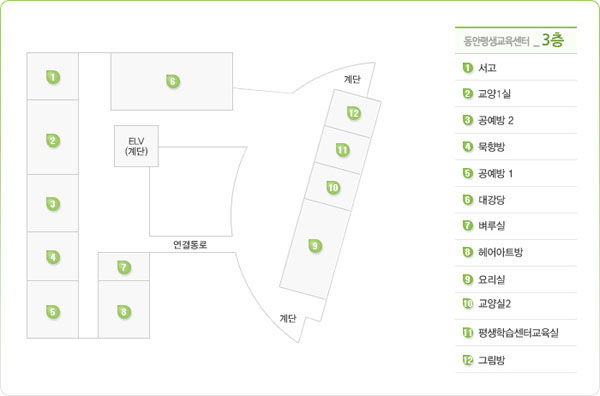The image size is (600, 396).
Task: Click marker 12 on the angled wing
Action: click(354, 113)
